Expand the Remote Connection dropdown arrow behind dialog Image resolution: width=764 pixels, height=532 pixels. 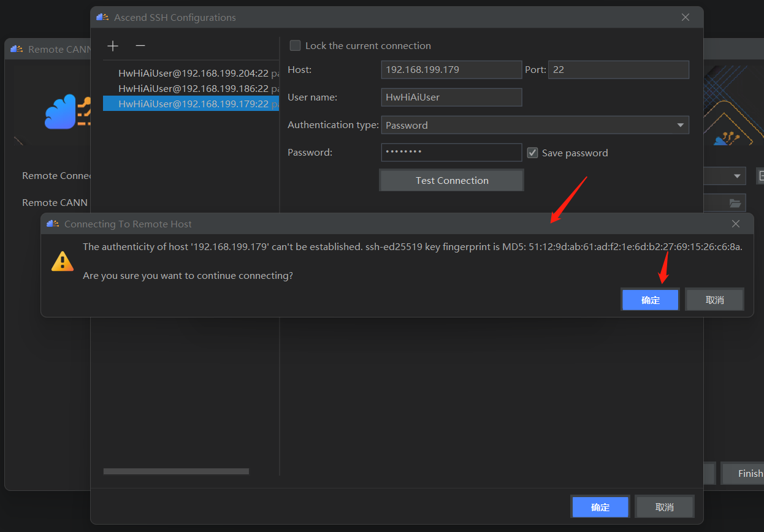pyautogui.click(x=737, y=177)
